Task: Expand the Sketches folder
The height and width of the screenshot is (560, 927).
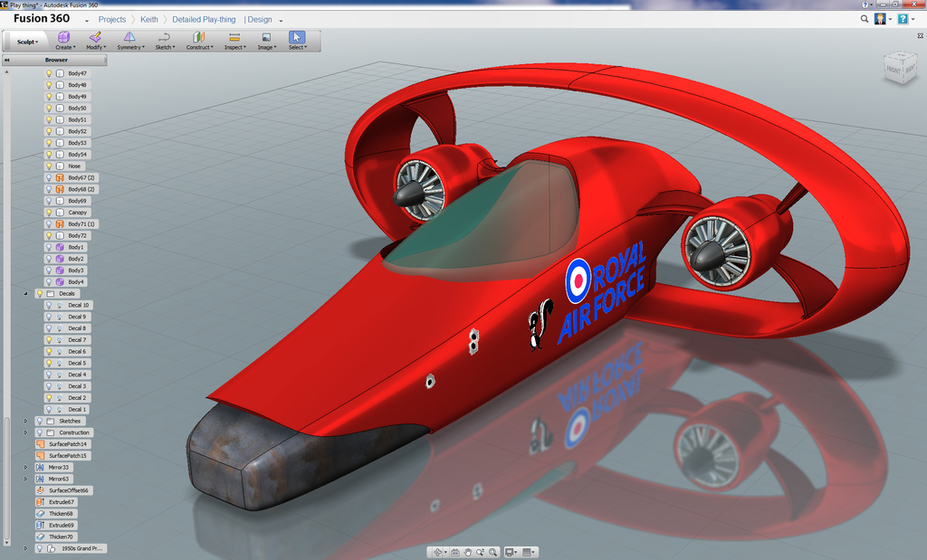Action: click(x=25, y=422)
